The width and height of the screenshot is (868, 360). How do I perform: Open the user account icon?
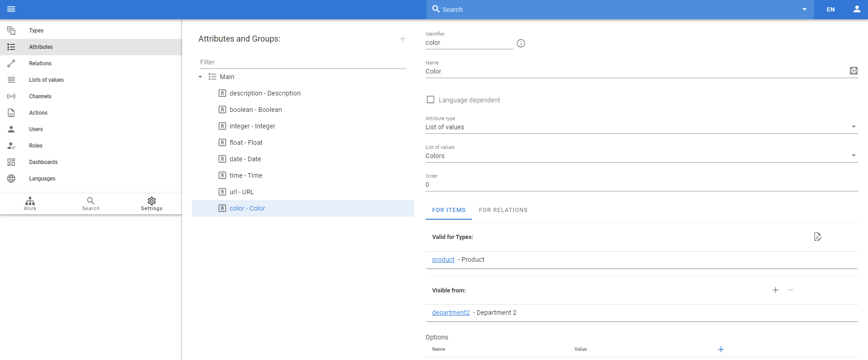857,9
